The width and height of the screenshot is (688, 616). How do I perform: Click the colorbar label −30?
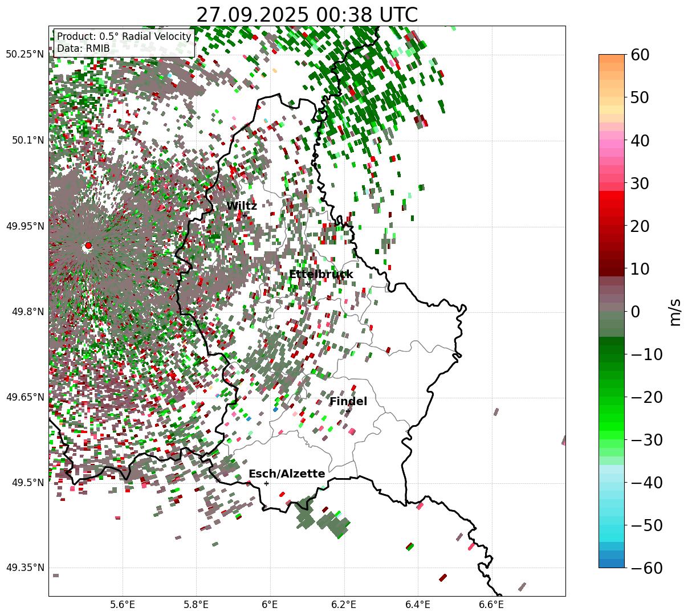pyautogui.click(x=646, y=439)
